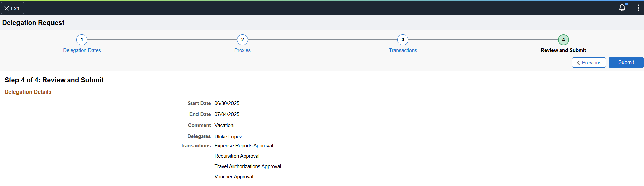Click Expense Reports Approval transaction

click(244, 146)
